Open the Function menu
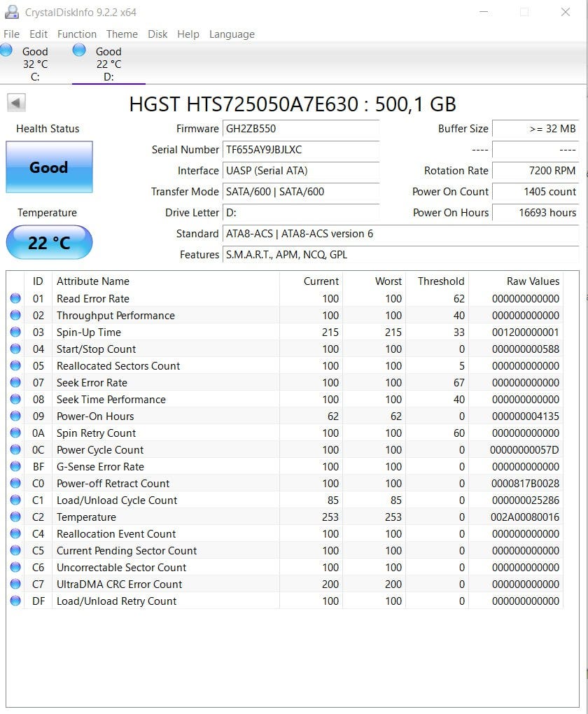The width and height of the screenshot is (588, 714). (x=77, y=34)
